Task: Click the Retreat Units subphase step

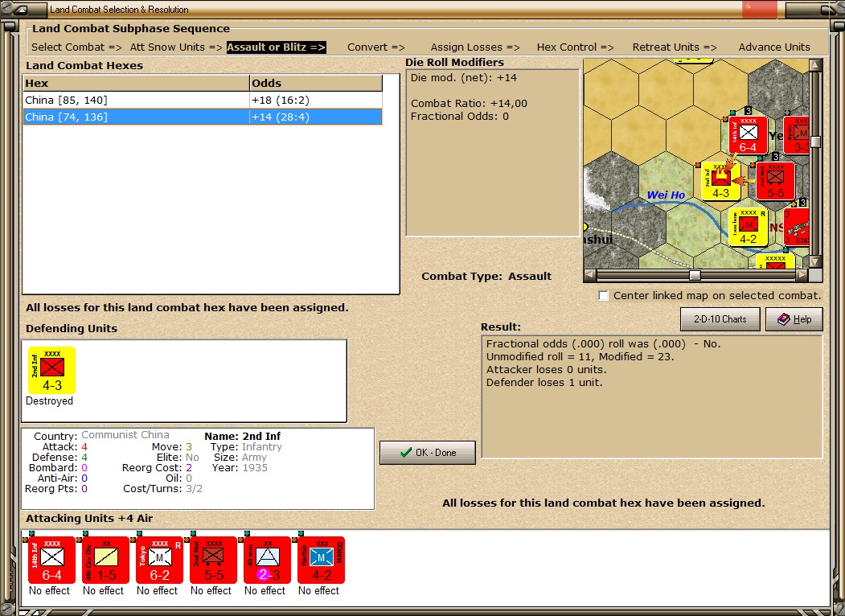Action: (675, 47)
